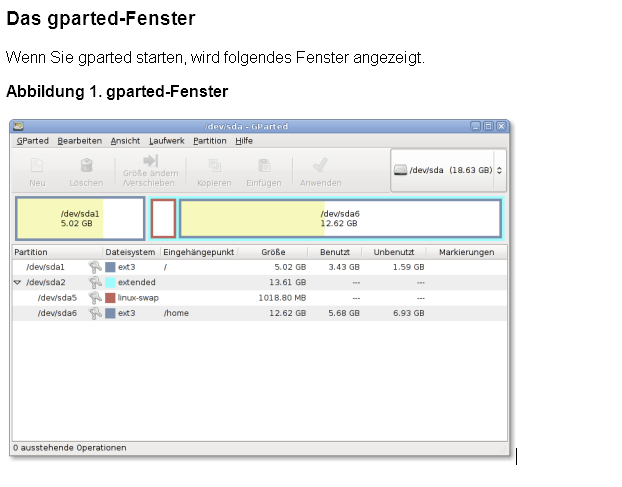Click the Größe ändern/Verschieben icon
Image resolution: width=622 pixels, height=487 pixels.
point(151,161)
